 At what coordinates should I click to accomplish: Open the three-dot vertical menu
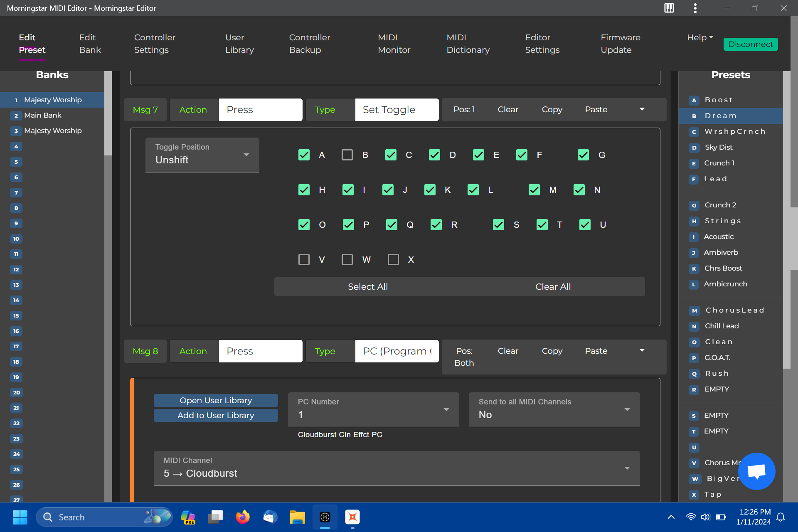(x=695, y=8)
